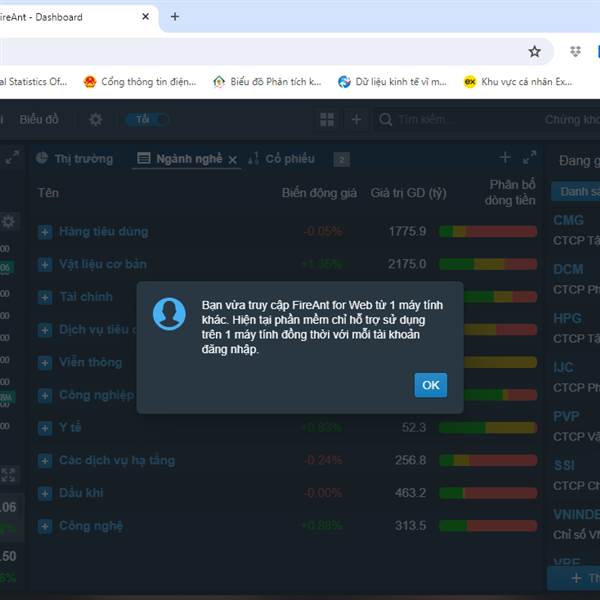Viewport: 600px width, 600px height.
Task: Click OK in the login warning dialog
Action: [x=430, y=385]
